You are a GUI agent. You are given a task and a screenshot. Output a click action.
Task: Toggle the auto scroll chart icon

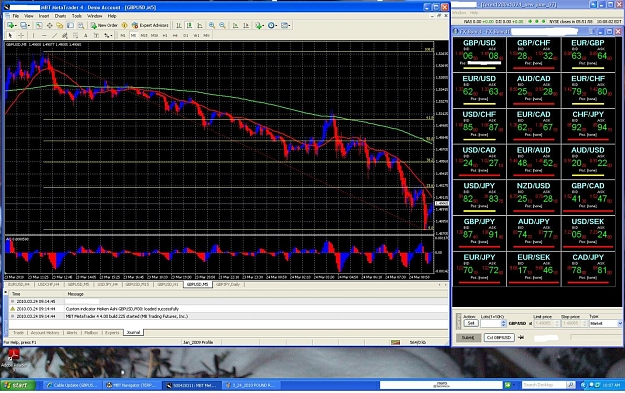point(235,26)
